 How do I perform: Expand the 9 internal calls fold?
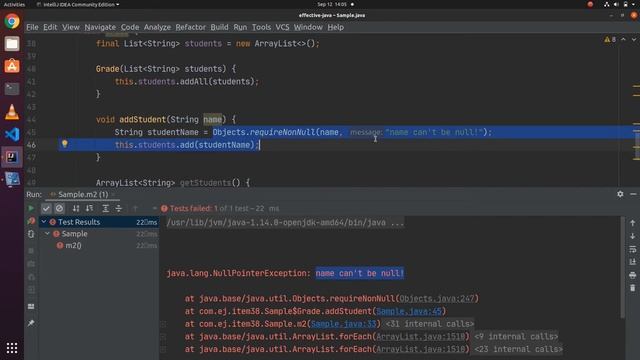click(x=516, y=336)
